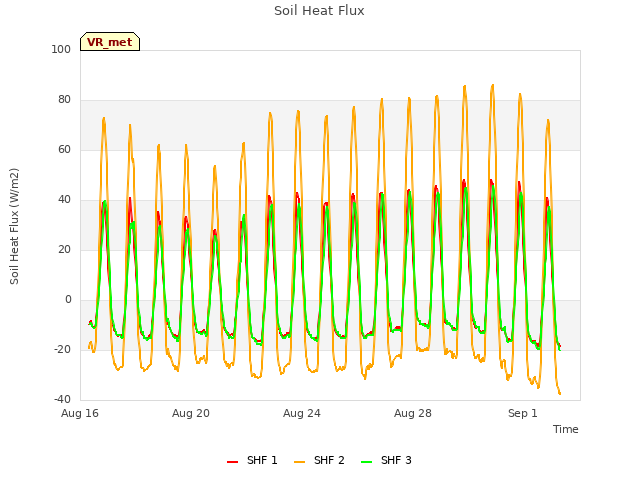Viewport: 640px width, 480px height.
Task: Click the -40 y-axis tick label
Action: tap(62, 399)
